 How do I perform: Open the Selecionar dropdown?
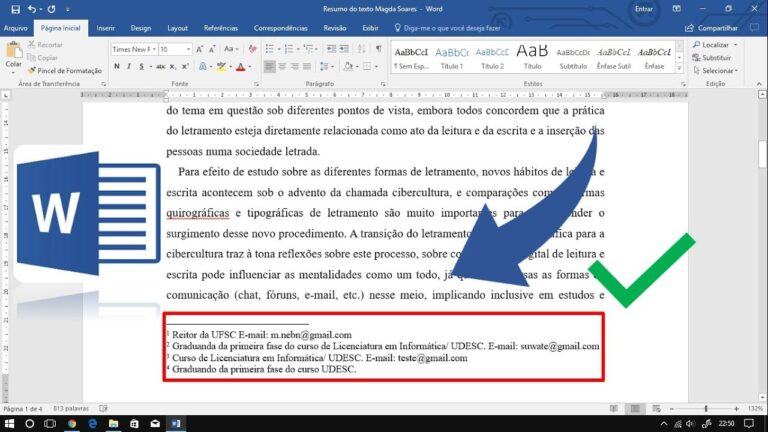pyautogui.click(x=716, y=71)
